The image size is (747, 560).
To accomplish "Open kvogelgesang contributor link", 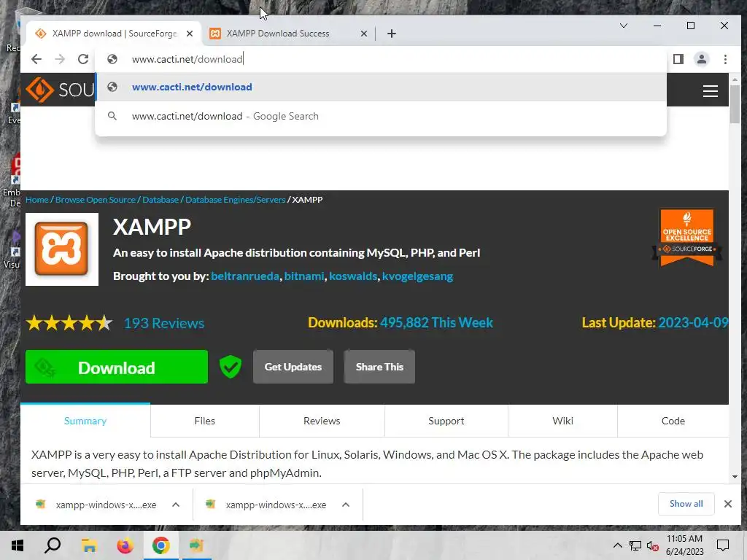I will (x=417, y=276).
